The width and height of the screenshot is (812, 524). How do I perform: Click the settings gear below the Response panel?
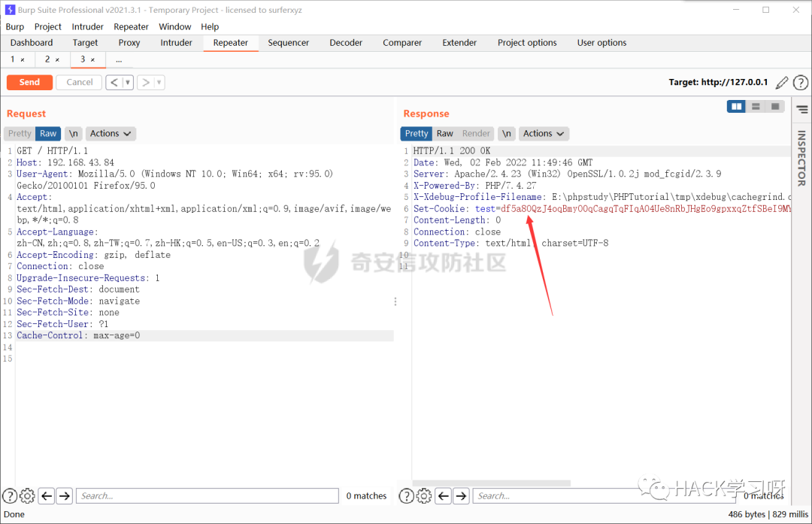tap(423, 495)
